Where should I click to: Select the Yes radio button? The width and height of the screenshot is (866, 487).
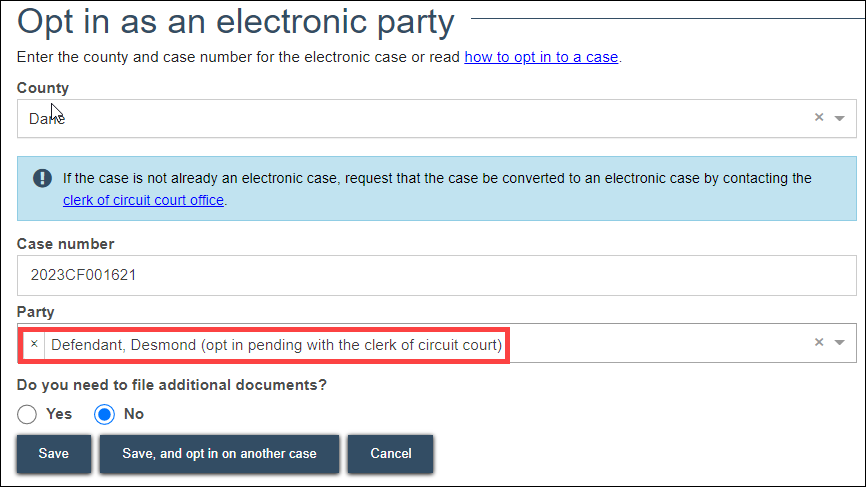point(27,414)
